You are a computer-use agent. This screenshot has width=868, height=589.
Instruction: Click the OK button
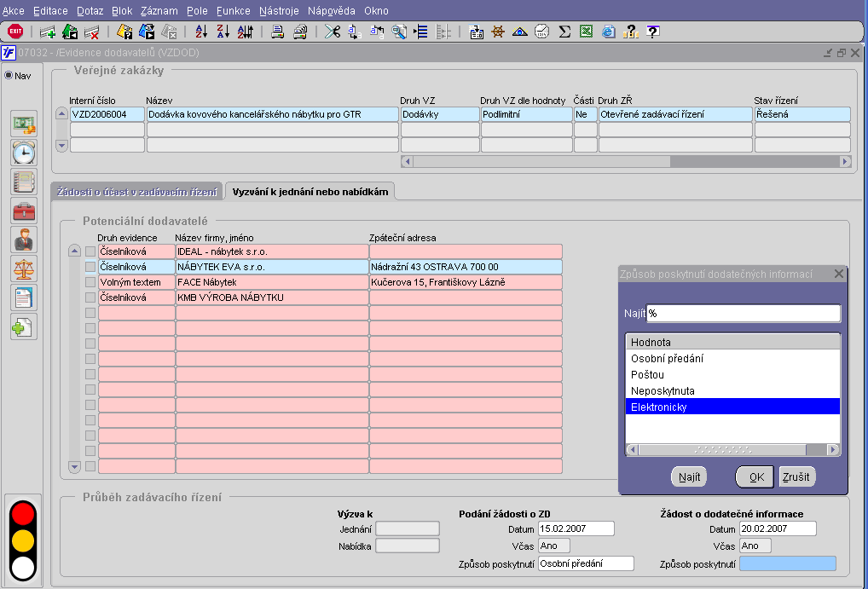click(x=756, y=476)
